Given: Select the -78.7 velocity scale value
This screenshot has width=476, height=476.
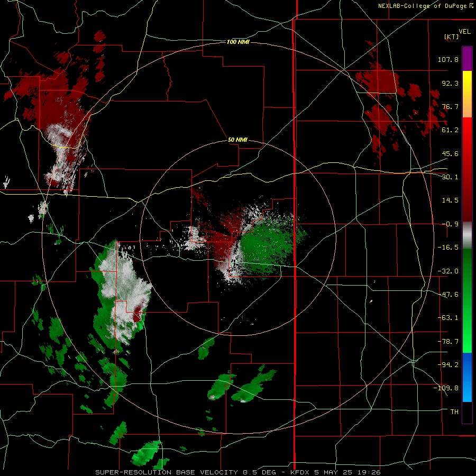Looking at the screenshot, I should pyautogui.click(x=448, y=342).
